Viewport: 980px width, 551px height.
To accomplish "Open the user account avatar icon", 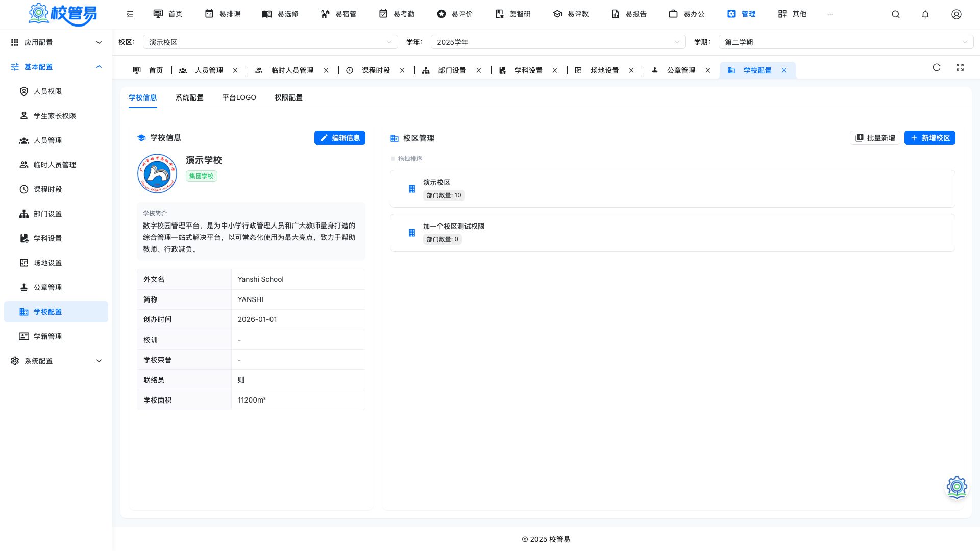I will 957,14.
